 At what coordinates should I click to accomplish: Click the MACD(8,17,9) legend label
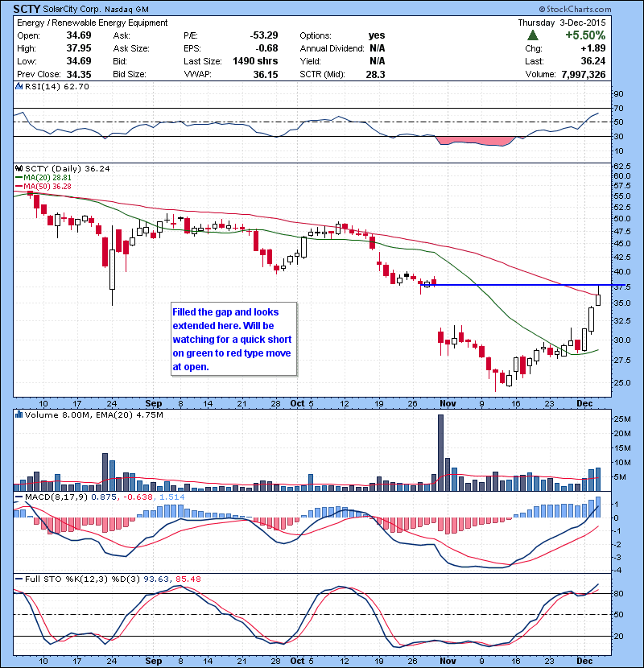point(56,497)
